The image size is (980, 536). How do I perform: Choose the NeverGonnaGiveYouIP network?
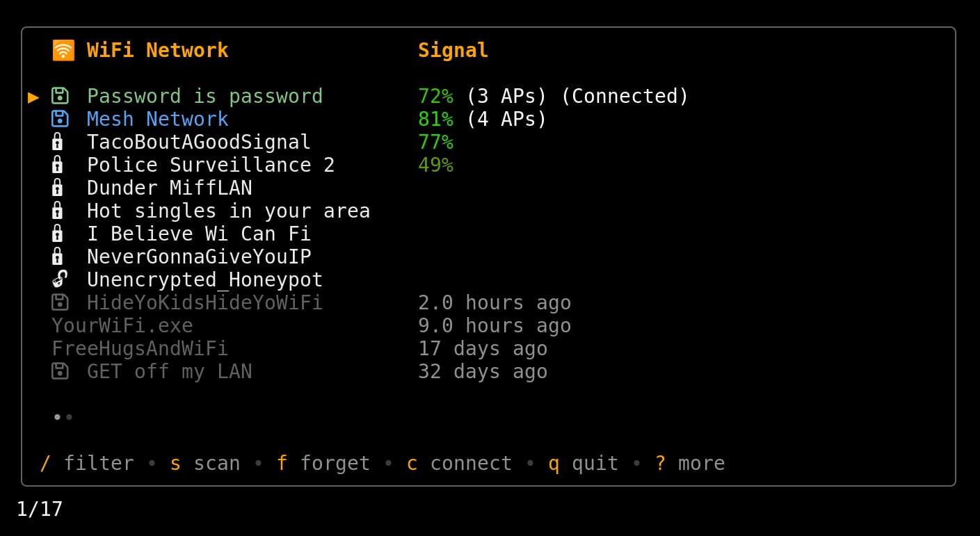point(198,257)
